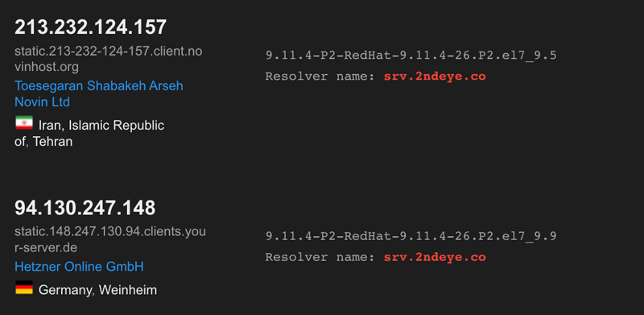Click the Germany country name text

click(x=67, y=290)
